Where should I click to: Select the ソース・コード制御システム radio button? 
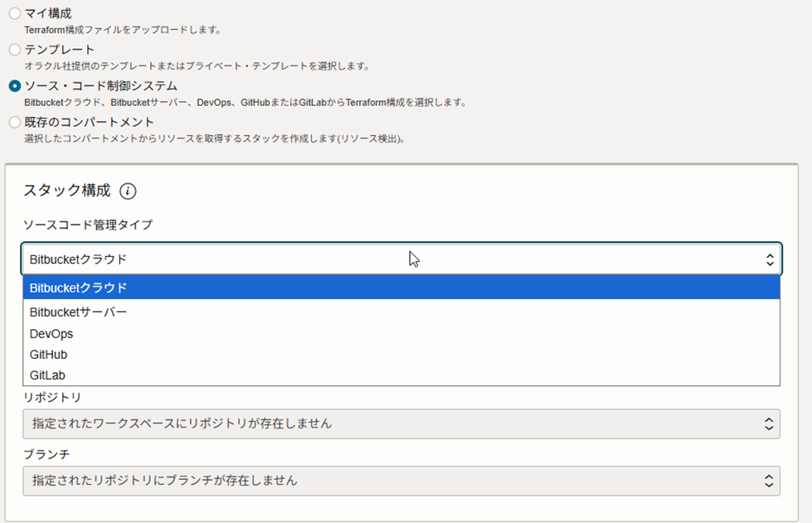14,86
